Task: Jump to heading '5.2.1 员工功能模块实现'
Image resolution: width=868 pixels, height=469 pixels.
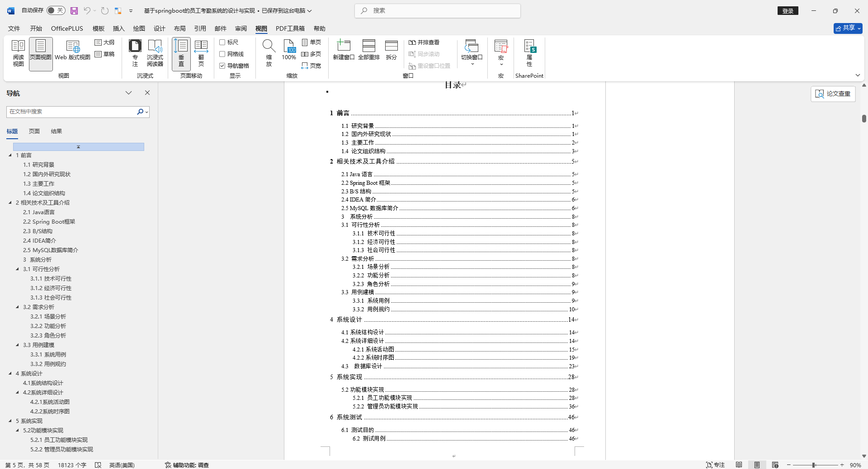Action: tap(59, 440)
